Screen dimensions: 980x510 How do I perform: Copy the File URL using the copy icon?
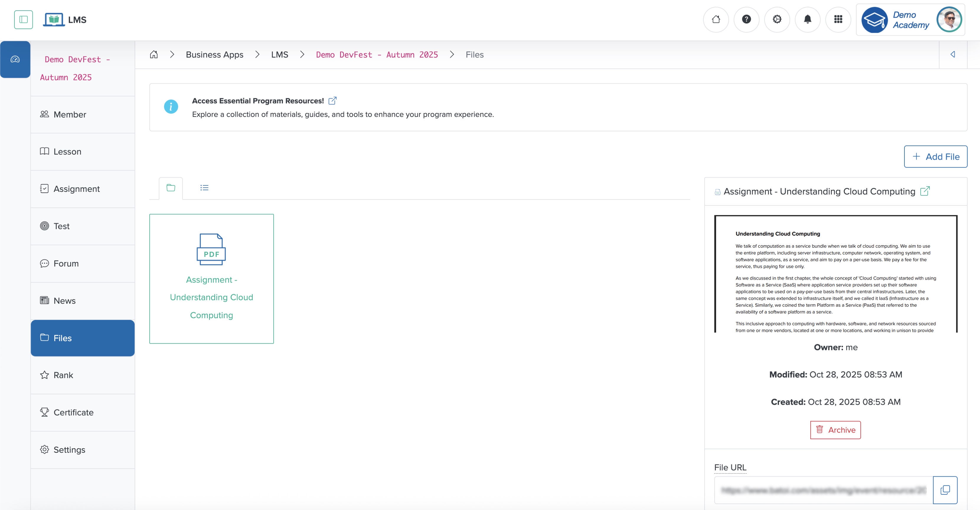click(x=946, y=490)
